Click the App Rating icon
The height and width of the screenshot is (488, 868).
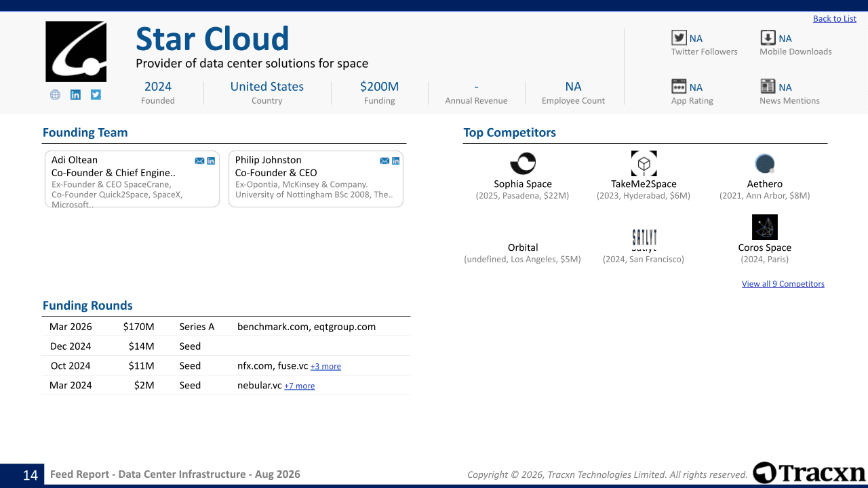click(679, 86)
